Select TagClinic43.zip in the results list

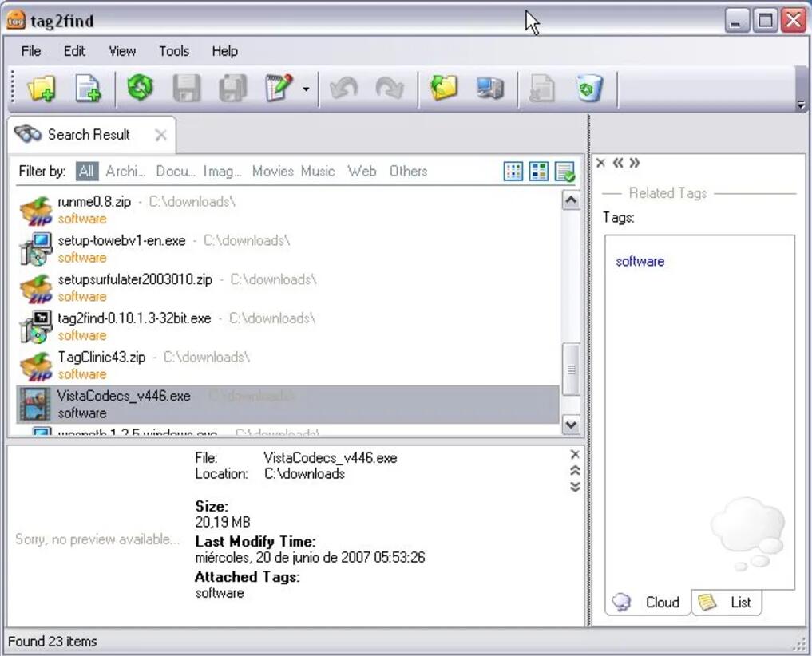pos(101,358)
